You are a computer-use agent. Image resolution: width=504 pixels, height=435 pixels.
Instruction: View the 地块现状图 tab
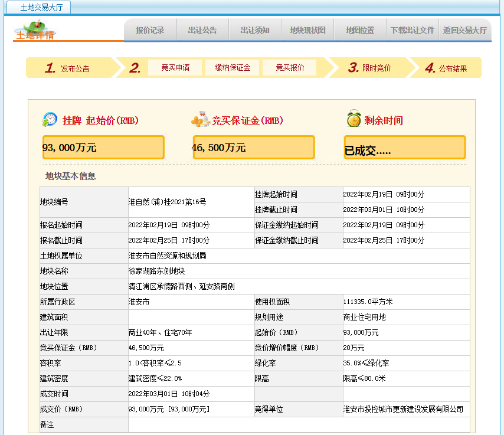click(x=307, y=30)
